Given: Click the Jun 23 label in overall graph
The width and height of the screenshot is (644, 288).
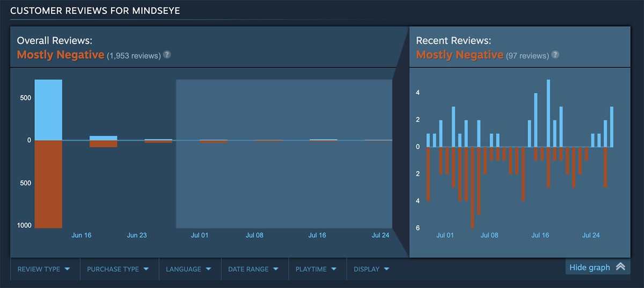Looking at the screenshot, I should [x=137, y=235].
